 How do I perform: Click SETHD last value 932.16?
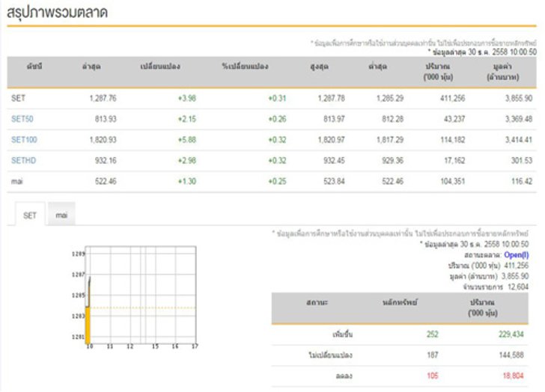click(x=106, y=161)
